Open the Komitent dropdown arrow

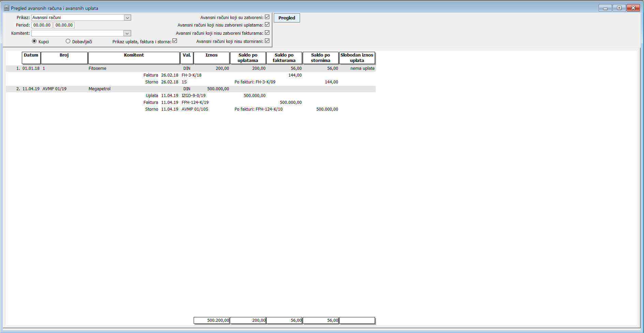tap(127, 33)
